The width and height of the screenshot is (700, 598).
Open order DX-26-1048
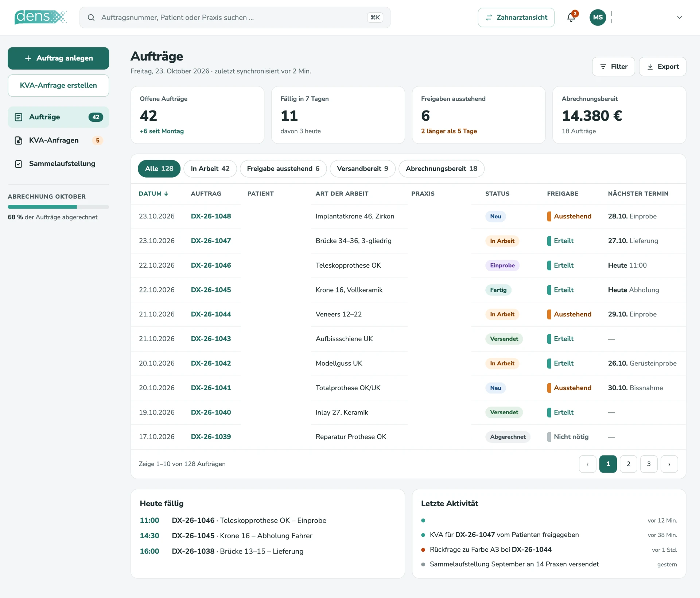(x=211, y=216)
